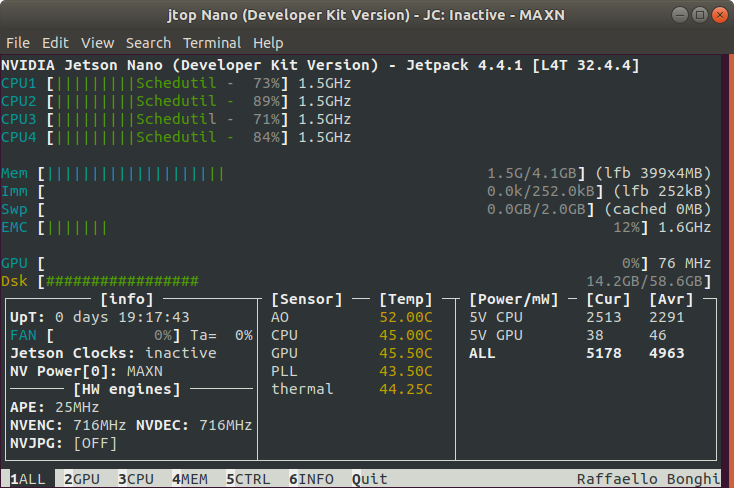Click Jetson Clocks inactive status

tap(113, 353)
